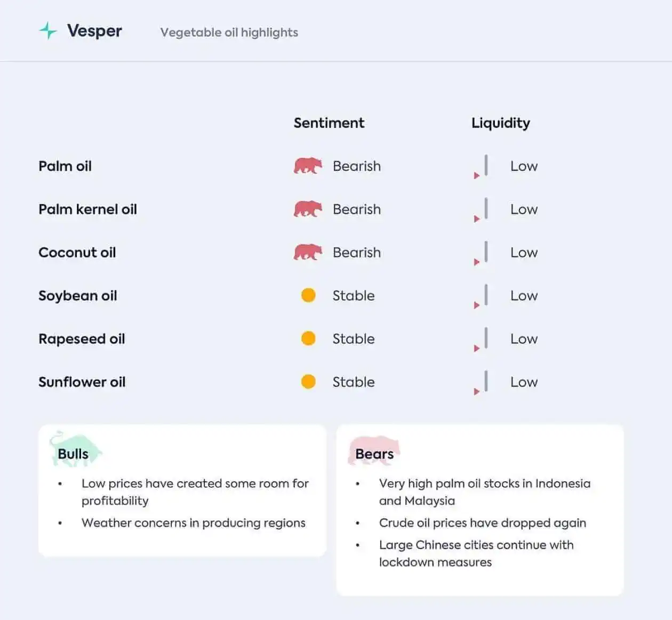672x620 pixels.
Task: Click the bear icon for Palm kernel oil
Action: pos(308,209)
